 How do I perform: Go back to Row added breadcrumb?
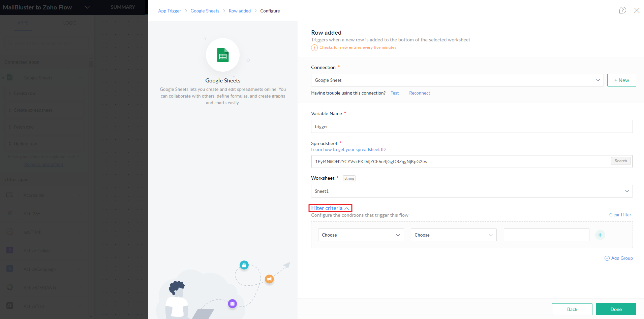(240, 11)
